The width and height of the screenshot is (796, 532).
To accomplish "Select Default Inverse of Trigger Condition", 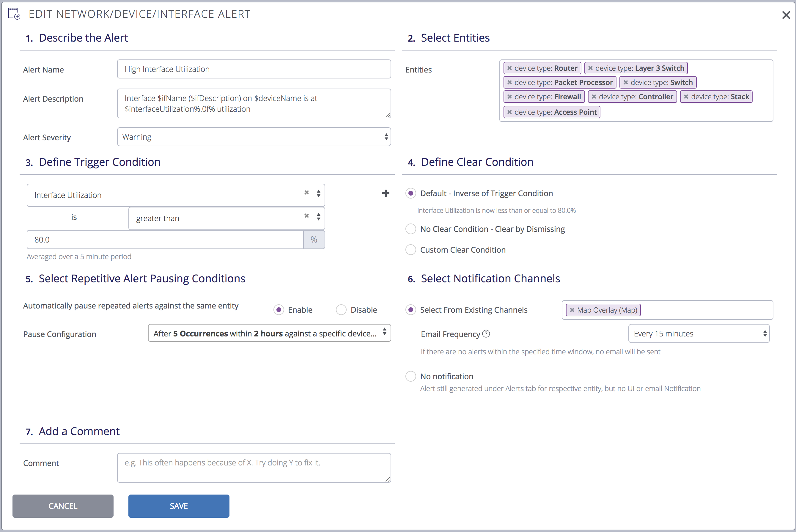I will click(x=410, y=193).
